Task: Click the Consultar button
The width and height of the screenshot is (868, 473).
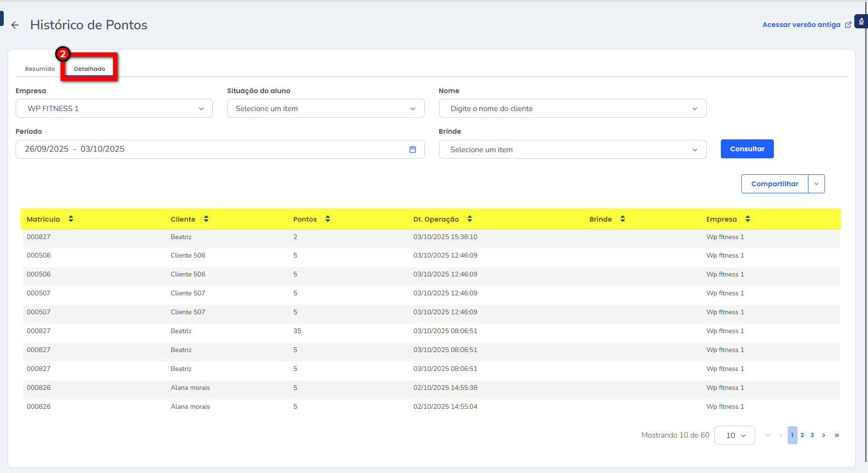Action: point(747,149)
